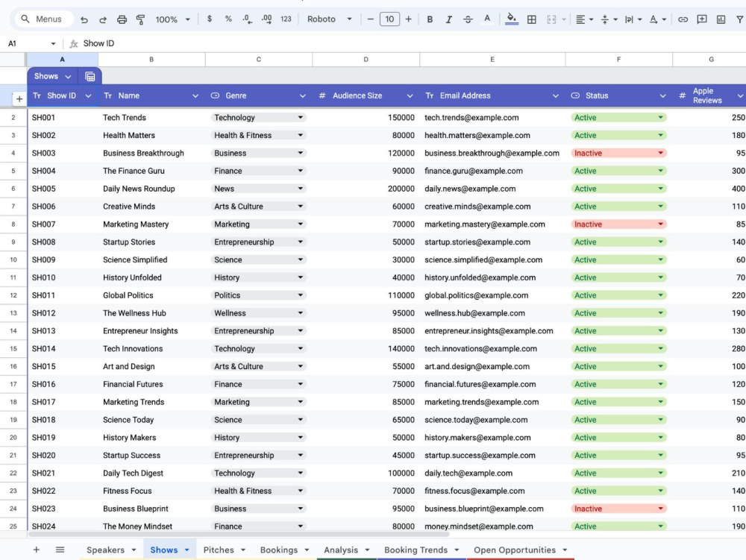The image size is (746, 560).
Task: Open Audience Size column header dropdown
Action: [410, 95]
